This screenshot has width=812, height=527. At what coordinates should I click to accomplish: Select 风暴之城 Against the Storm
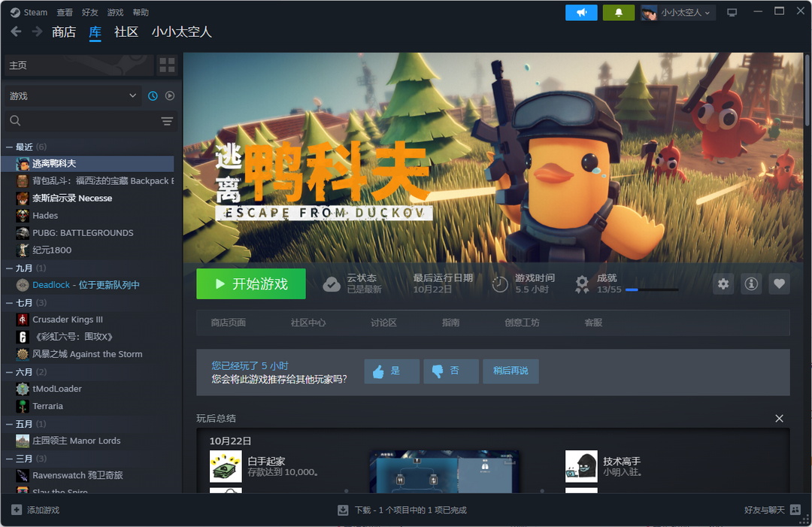pyautogui.click(x=88, y=354)
